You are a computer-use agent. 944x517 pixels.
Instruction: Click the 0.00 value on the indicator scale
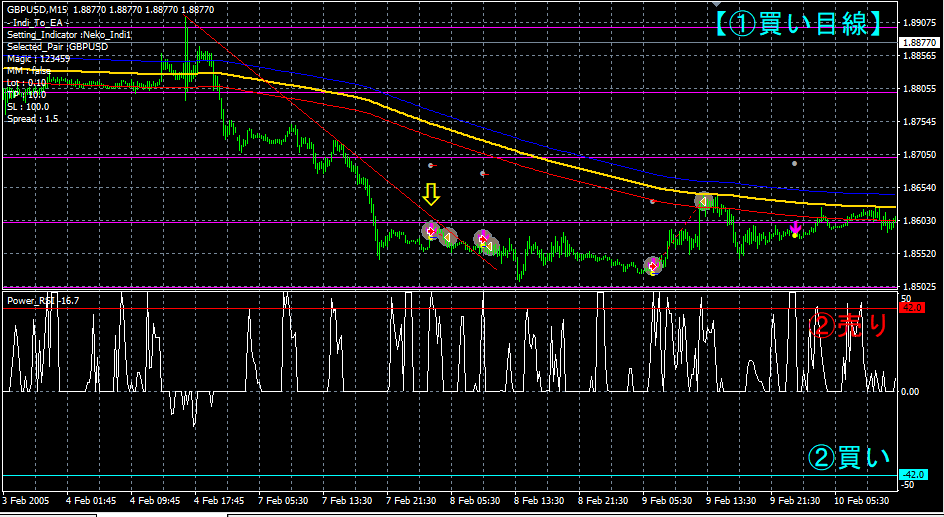click(x=910, y=392)
